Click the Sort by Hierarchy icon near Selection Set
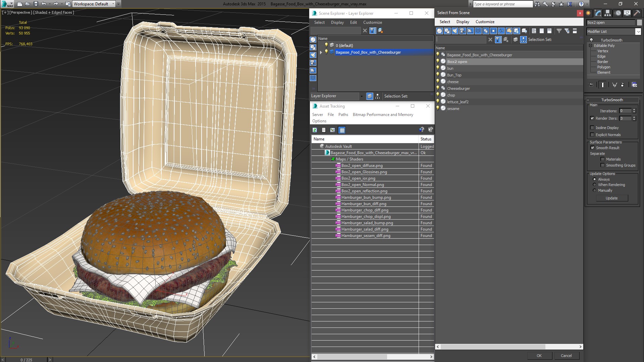 [x=524, y=40]
